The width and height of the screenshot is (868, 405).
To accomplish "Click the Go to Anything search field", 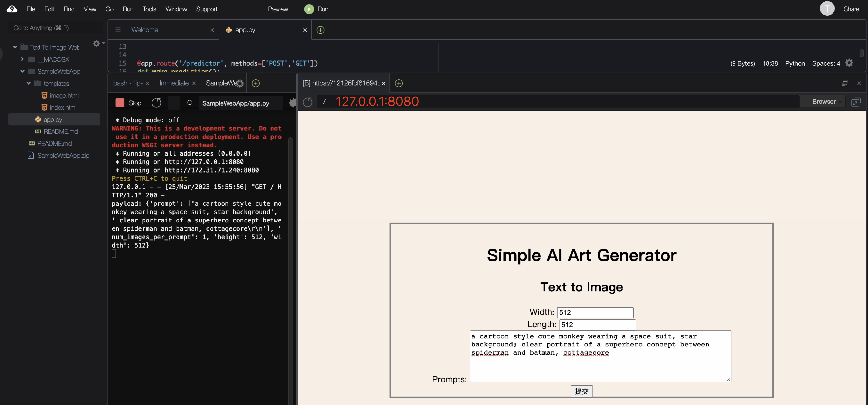I will (x=56, y=28).
